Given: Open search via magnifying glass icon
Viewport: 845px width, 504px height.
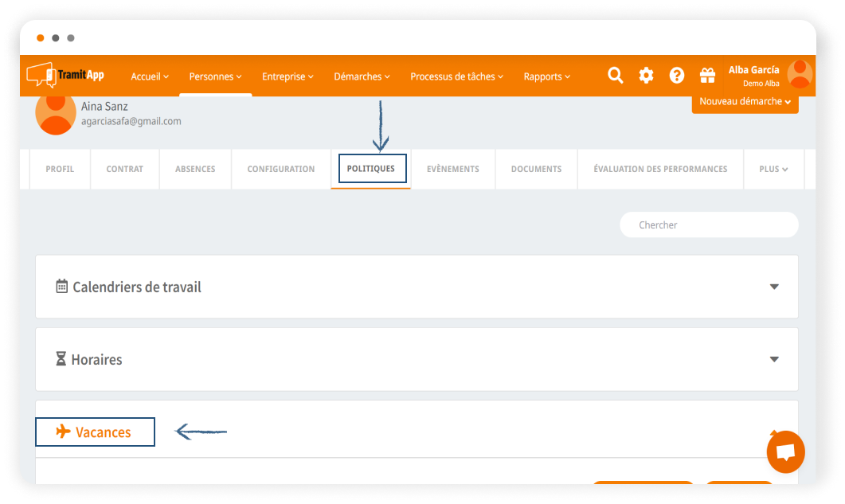Looking at the screenshot, I should pyautogui.click(x=616, y=76).
